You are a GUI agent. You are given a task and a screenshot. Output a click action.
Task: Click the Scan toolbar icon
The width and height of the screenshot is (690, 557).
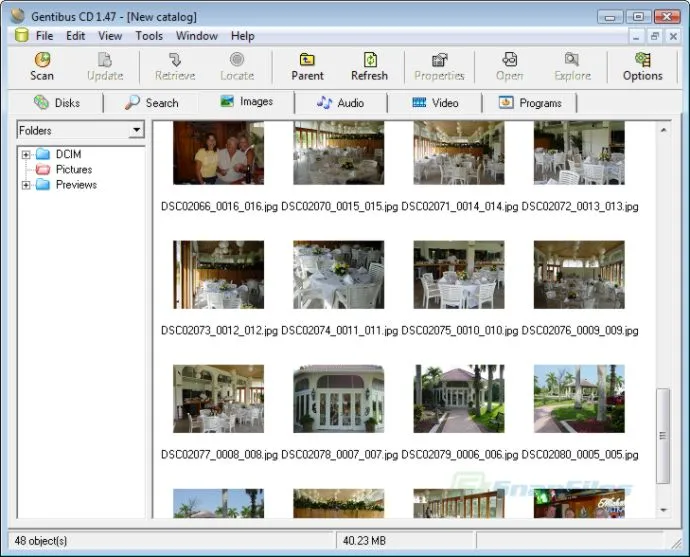[x=42, y=60]
